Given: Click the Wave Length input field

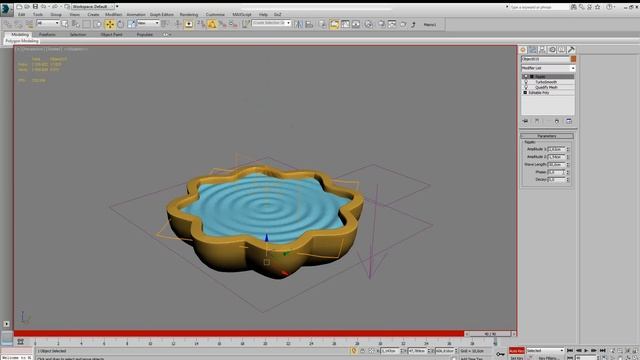Looking at the screenshot, I should point(556,164).
